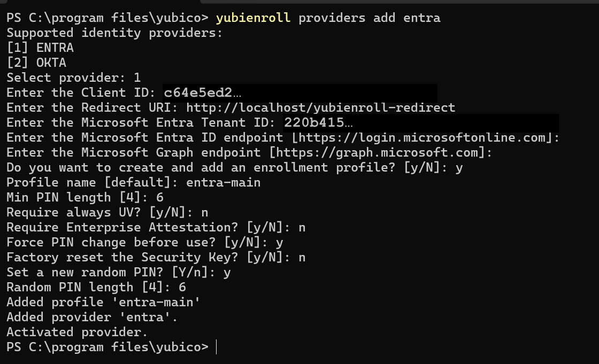Click the "Added profile 'entra-main'" message
The width and height of the screenshot is (599, 364).
pyautogui.click(x=103, y=303)
